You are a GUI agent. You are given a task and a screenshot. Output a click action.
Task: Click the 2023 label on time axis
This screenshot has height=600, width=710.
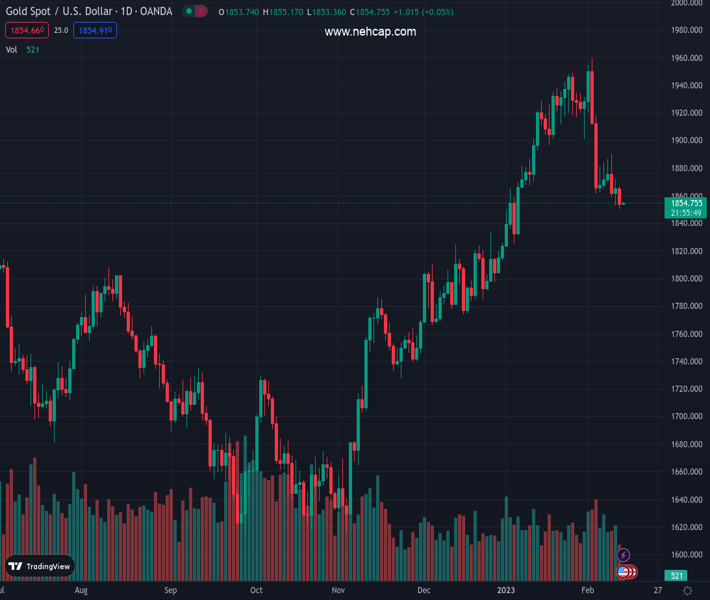tap(506, 591)
